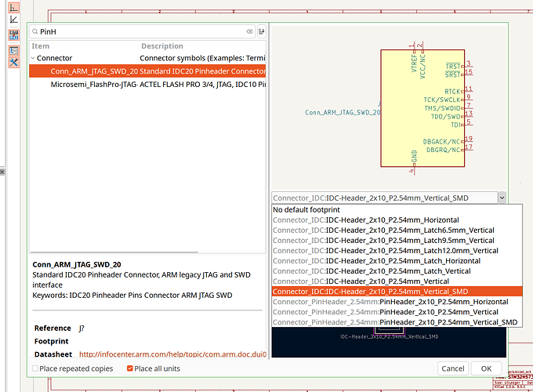533x392 pixels.
Task: Click the TCK/SWCLK pin label in preview
Action: pyautogui.click(x=441, y=100)
